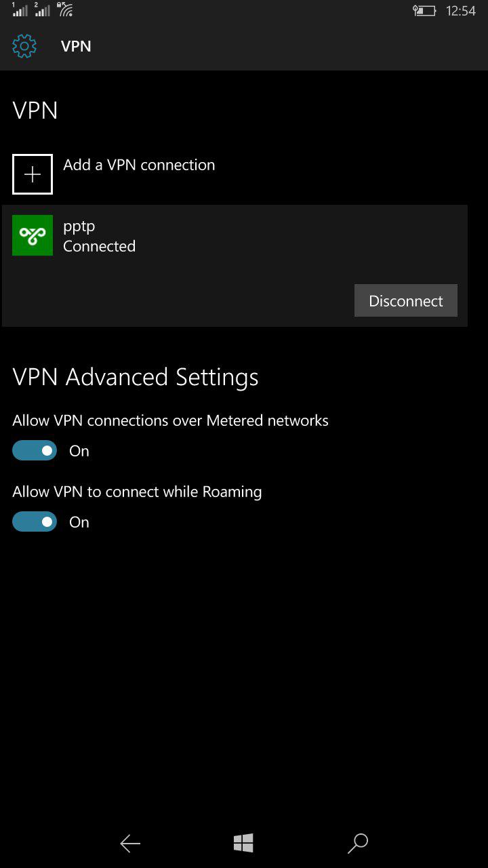The image size is (488, 868).
Task: Tap the clock showing 12:54
Action: [x=461, y=11]
